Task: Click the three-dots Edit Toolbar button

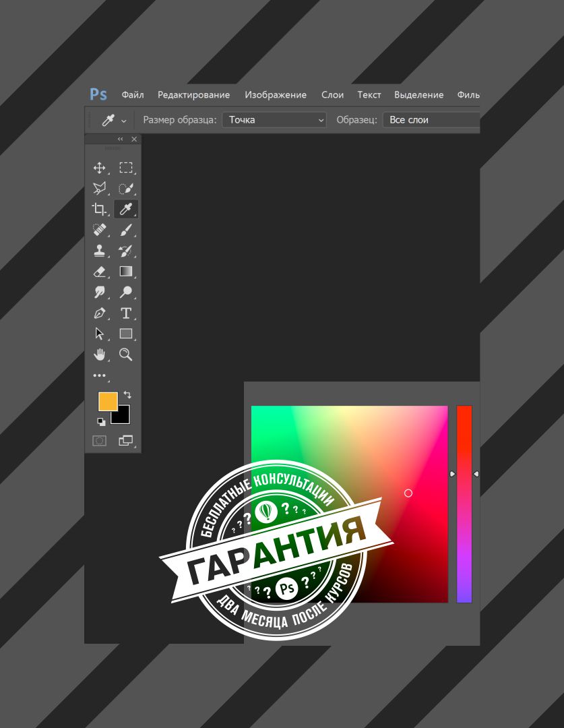Action: 100,375
